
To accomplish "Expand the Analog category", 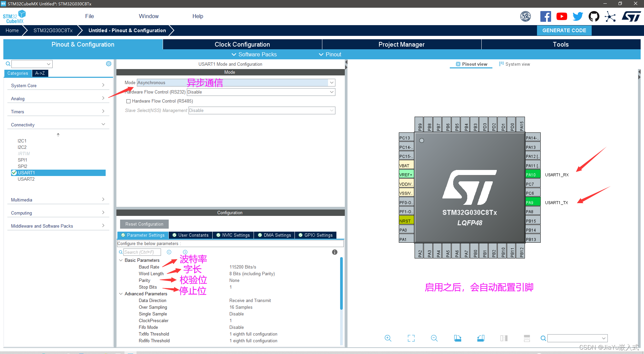I will tap(58, 99).
